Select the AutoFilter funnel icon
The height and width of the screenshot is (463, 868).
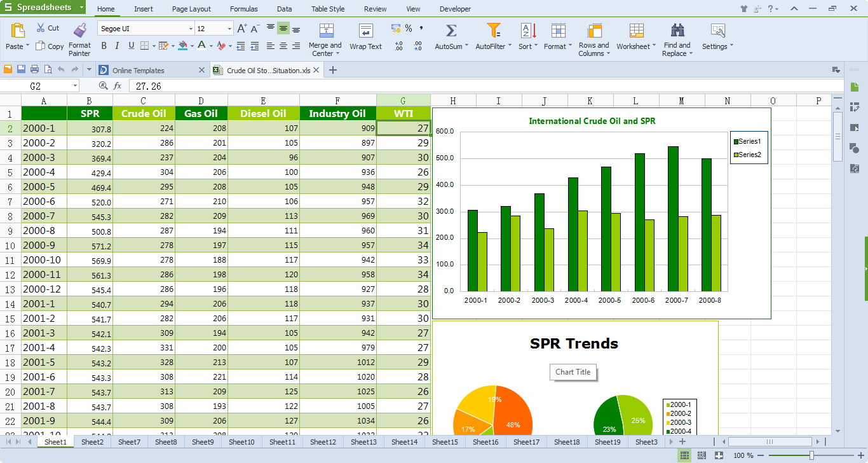pos(493,30)
